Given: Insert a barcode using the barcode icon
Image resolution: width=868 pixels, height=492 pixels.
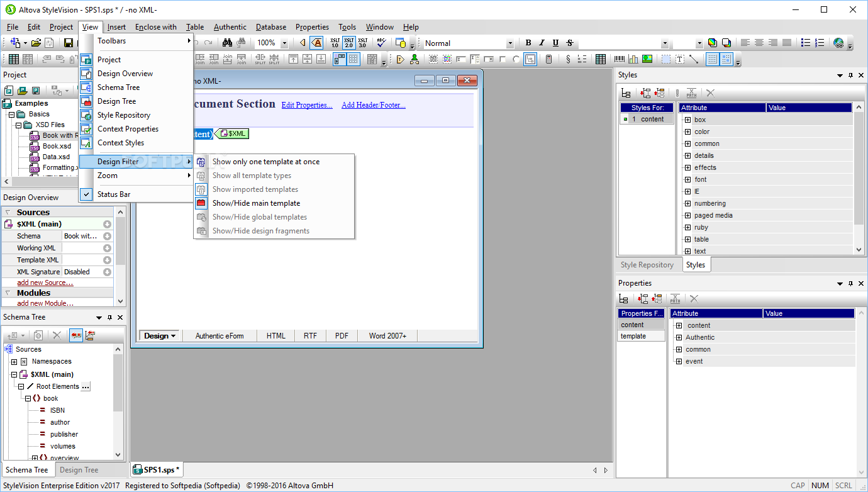Looking at the screenshot, I should [x=620, y=59].
